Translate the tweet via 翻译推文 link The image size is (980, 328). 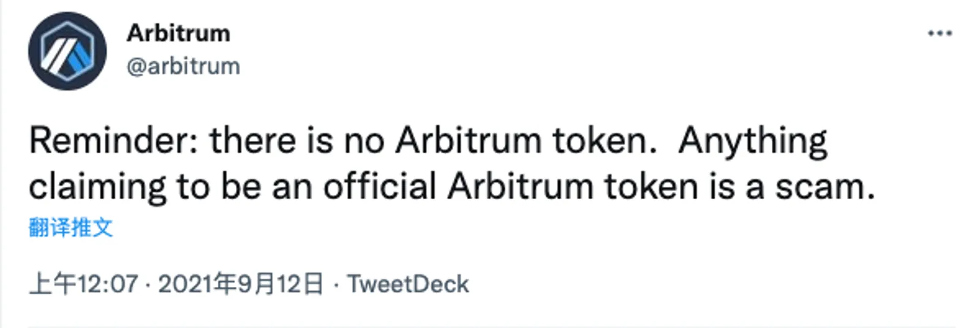point(71,227)
